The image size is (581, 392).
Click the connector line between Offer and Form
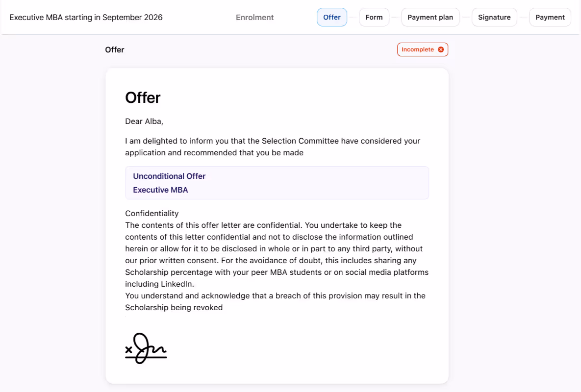(353, 17)
